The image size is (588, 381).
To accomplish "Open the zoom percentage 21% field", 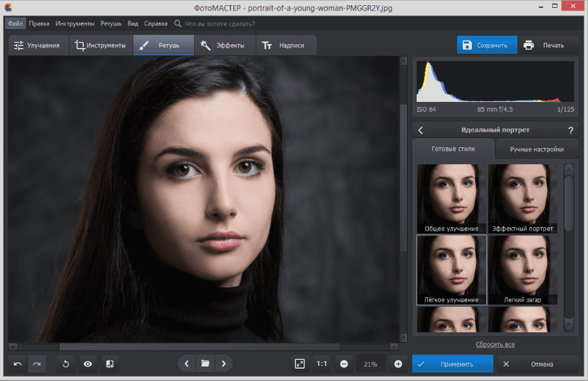I will click(x=371, y=364).
